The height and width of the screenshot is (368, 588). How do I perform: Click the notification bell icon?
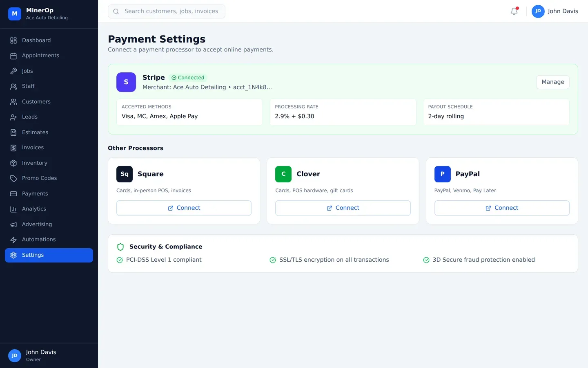pos(514,11)
